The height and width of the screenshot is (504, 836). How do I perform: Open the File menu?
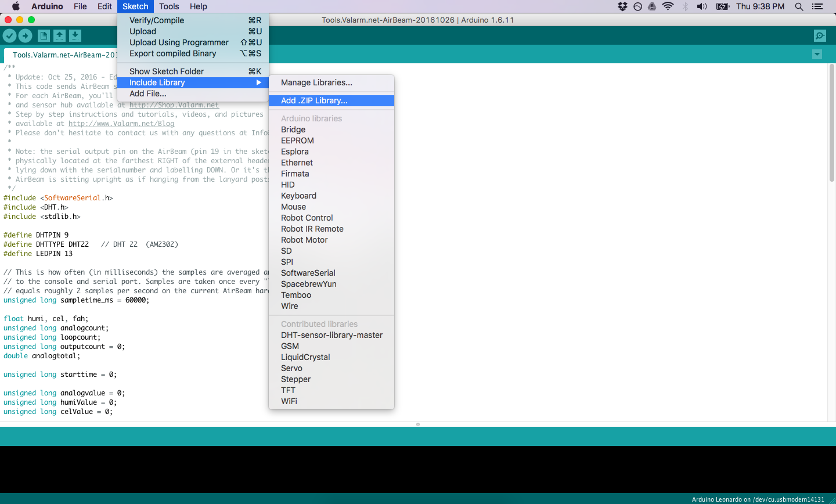80,6
